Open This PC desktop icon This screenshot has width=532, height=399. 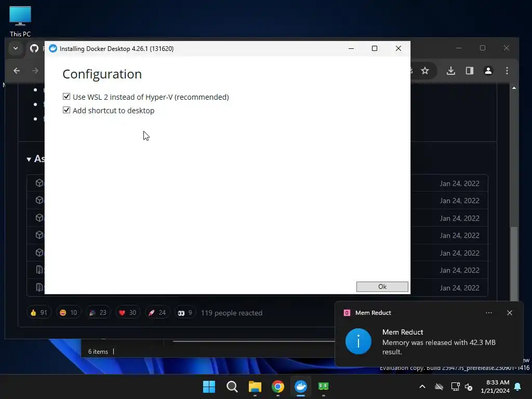pos(20,21)
